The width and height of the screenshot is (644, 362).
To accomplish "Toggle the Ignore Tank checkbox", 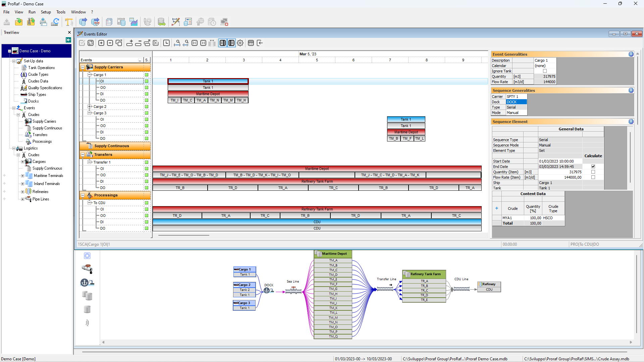I will tap(545, 71).
